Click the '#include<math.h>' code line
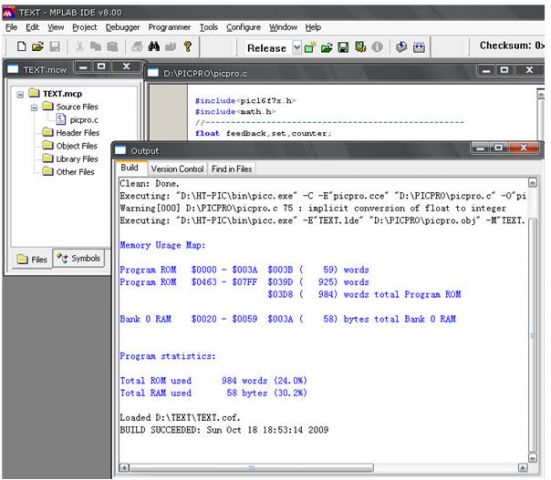The width and height of the screenshot is (551, 480). pyautogui.click(x=235, y=111)
